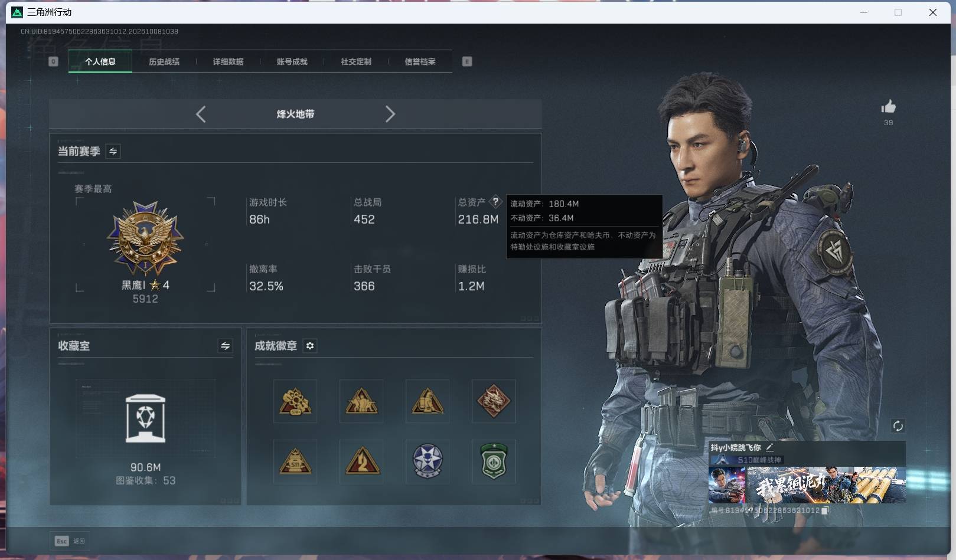Copy the player ID number icon
The image size is (956, 560).
pos(825,510)
